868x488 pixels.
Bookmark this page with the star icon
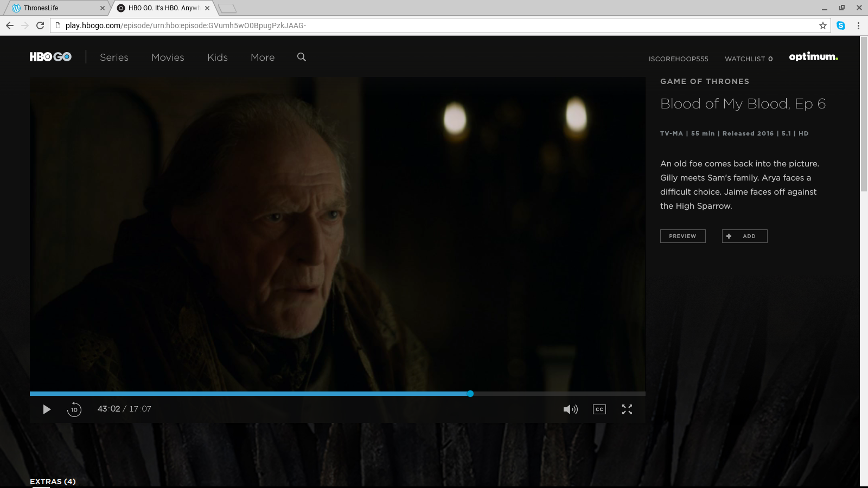[822, 25]
